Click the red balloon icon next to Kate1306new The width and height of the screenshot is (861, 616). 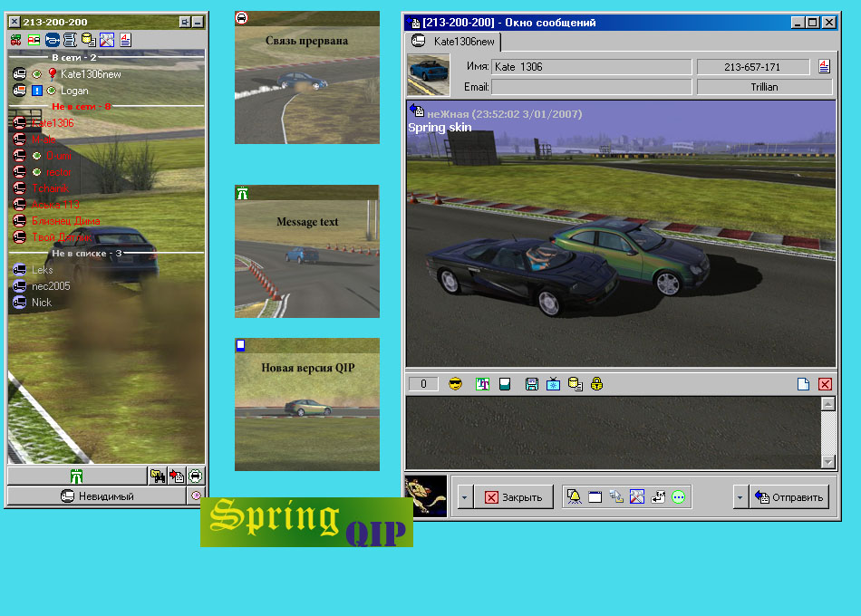click(53, 73)
